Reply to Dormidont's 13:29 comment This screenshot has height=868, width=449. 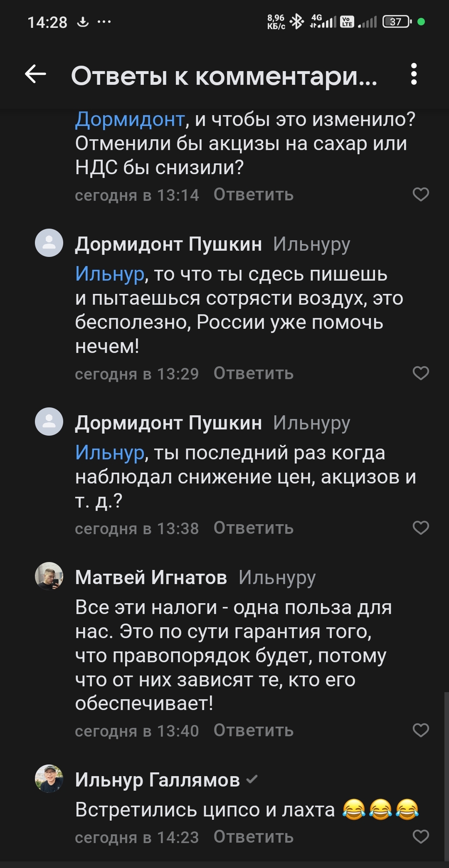coord(253,373)
